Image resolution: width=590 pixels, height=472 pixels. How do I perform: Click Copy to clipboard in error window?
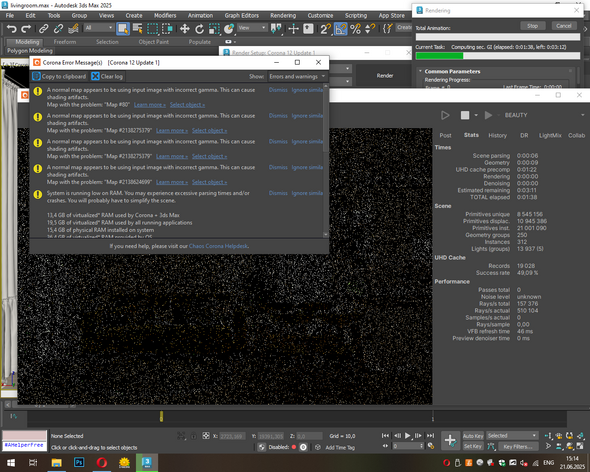pyautogui.click(x=59, y=76)
